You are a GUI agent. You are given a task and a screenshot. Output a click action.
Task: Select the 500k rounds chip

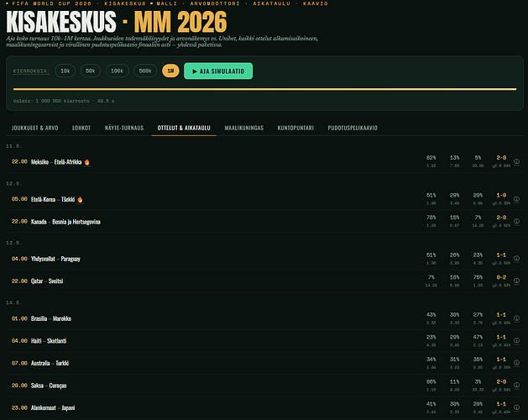(x=145, y=71)
